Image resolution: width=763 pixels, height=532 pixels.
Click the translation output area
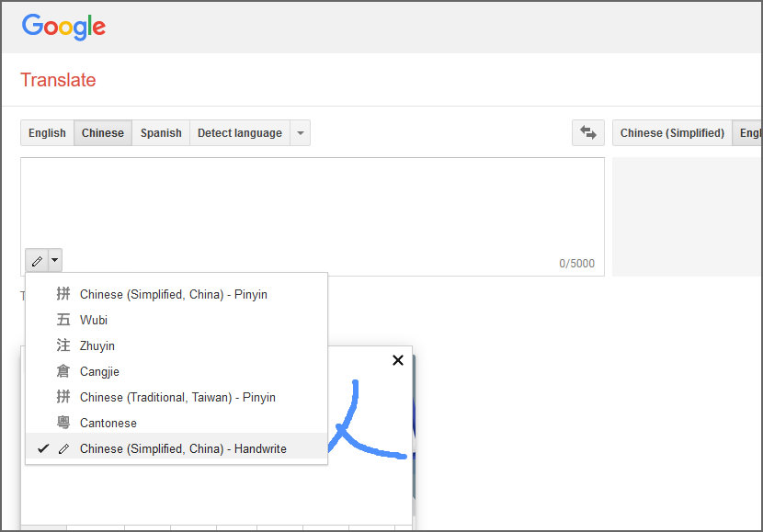[x=687, y=217]
